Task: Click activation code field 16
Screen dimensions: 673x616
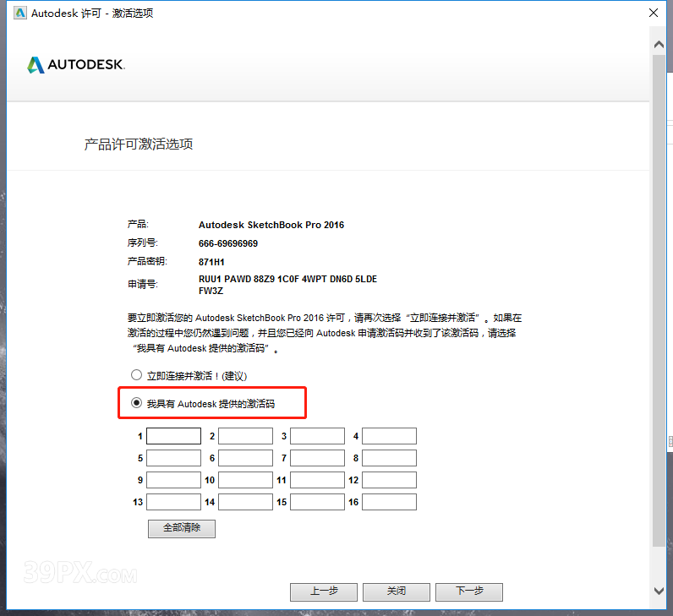Action: point(389,502)
